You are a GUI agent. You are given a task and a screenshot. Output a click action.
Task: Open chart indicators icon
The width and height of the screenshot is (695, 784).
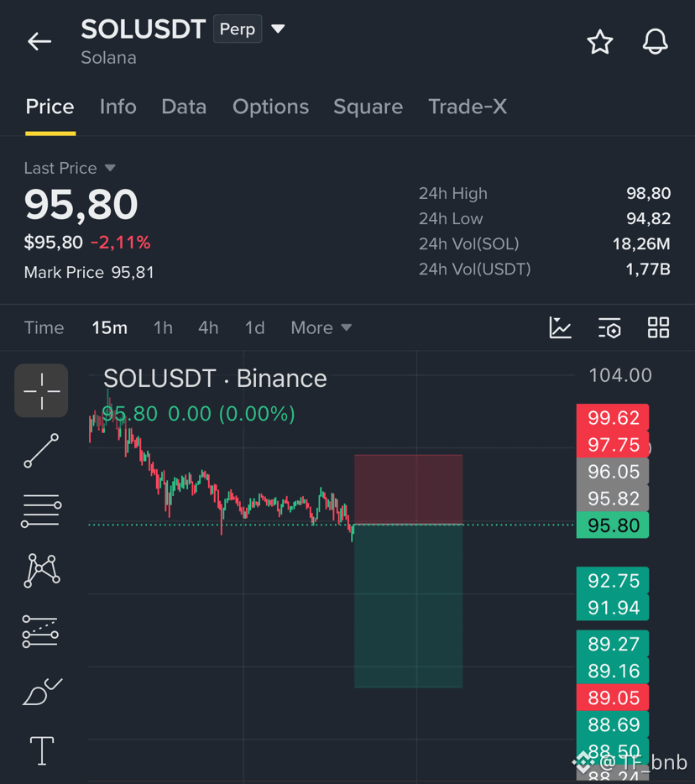[560, 328]
